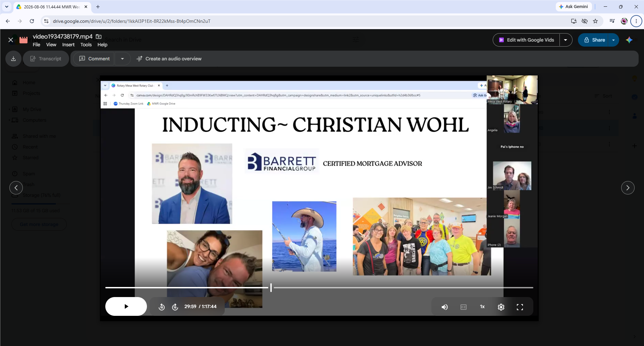Click the move-to-folder icon beside the filename

pyautogui.click(x=99, y=37)
